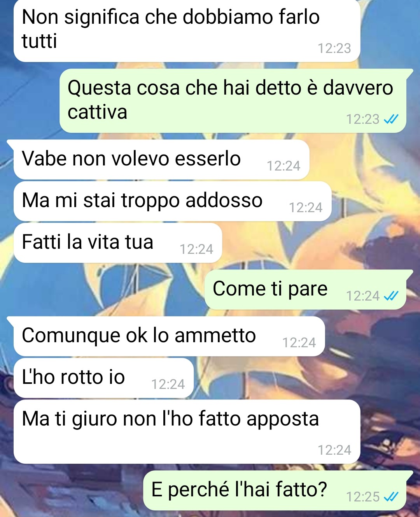This screenshot has width=420, height=517.
Task: Tap the chat wallpaper beside 'Fatti la vita tua'
Action: [319, 243]
